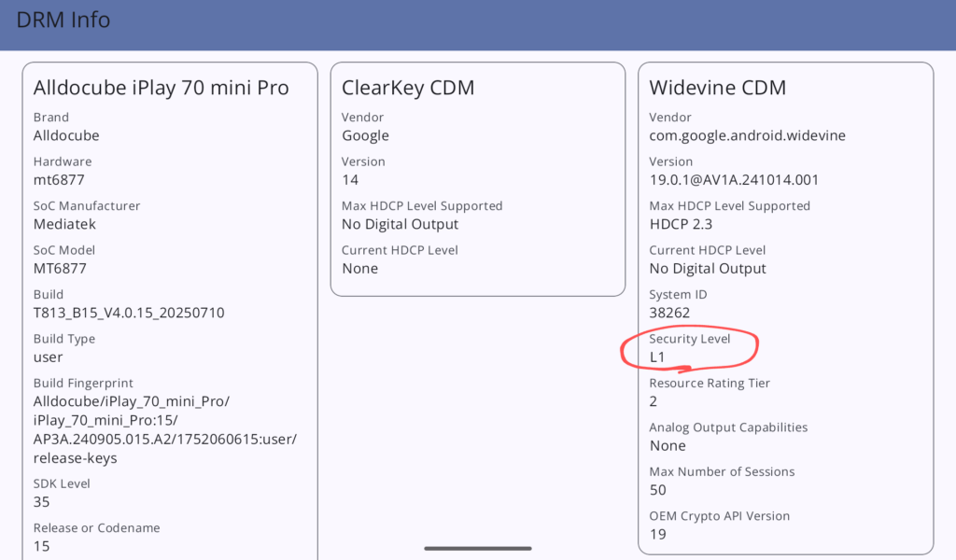956x560 pixels.
Task: Click the Analog Output Capabilities label
Action: pyautogui.click(x=728, y=427)
